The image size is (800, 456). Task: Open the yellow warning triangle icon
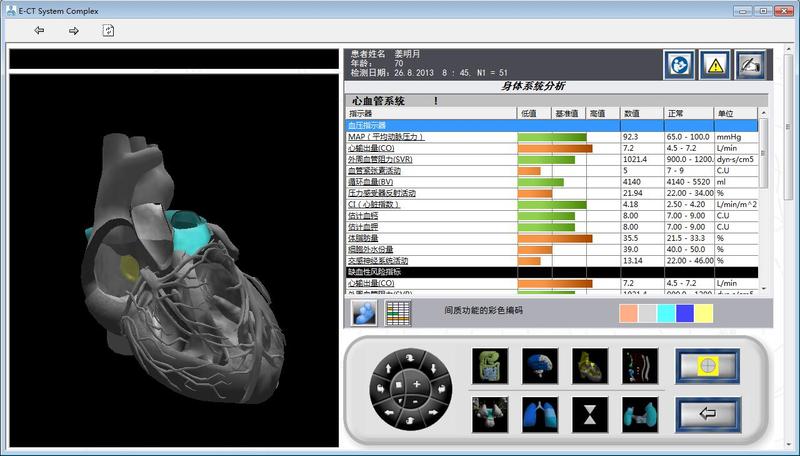(x=714, y=65)
